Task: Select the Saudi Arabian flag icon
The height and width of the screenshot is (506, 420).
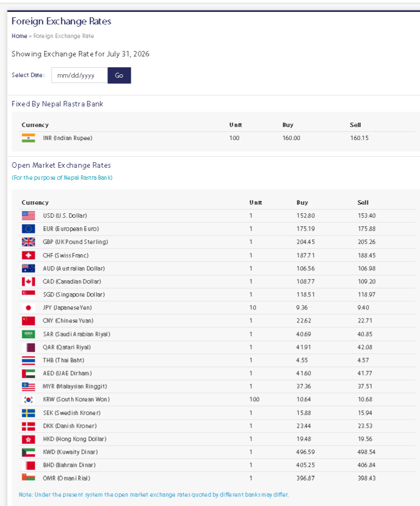Action: coord(28,334)
